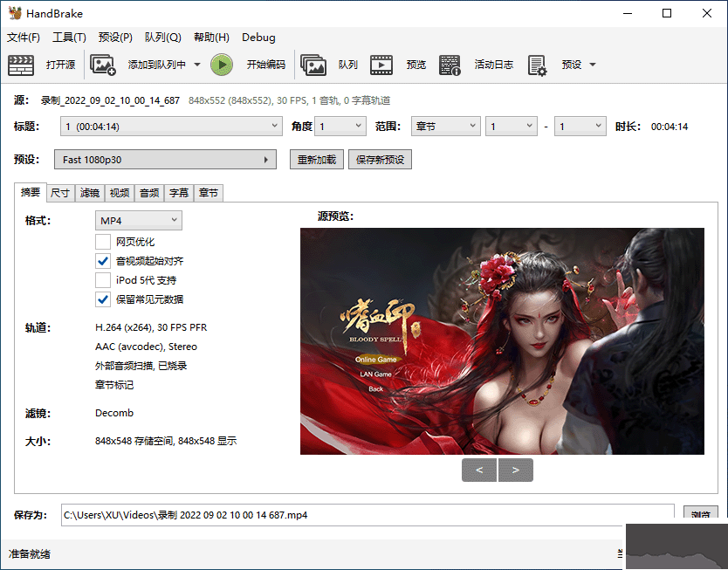Click the Preview filmstrip icon
Screen dimensions: 728x570
click(381, 65)
